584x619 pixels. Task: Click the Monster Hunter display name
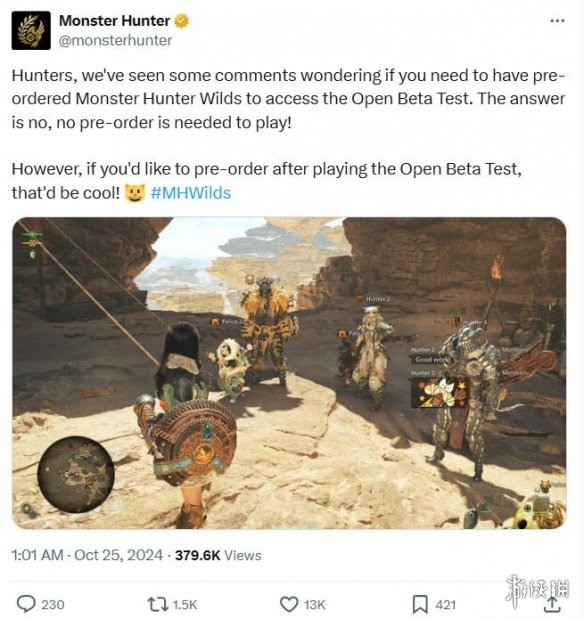click(115, 21)
